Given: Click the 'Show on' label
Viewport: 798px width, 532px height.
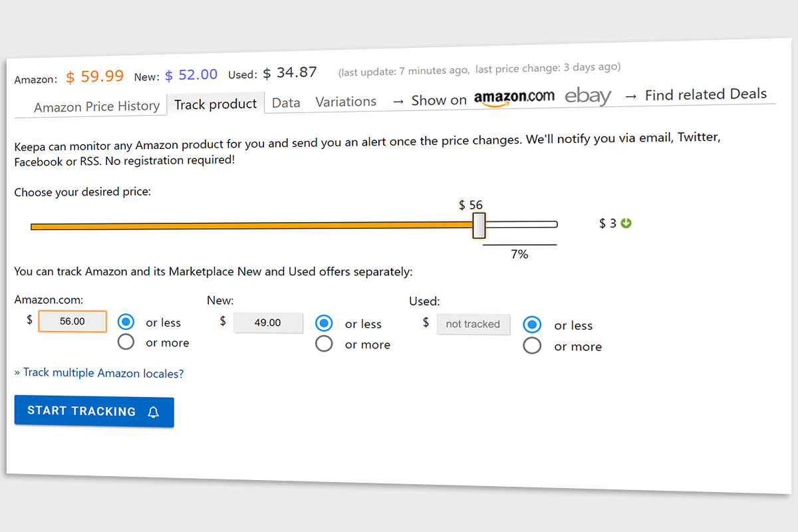Looking at the screenshot, I should click(x=439, y=100).
